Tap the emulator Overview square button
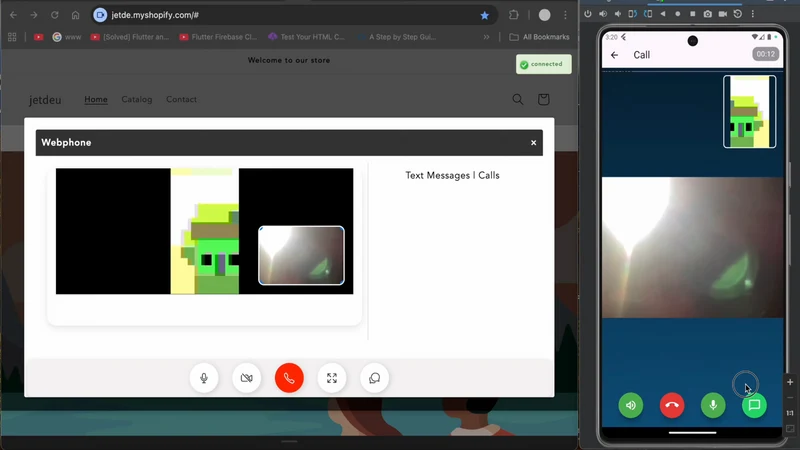 pyautogui.click(x=692, y=14)
